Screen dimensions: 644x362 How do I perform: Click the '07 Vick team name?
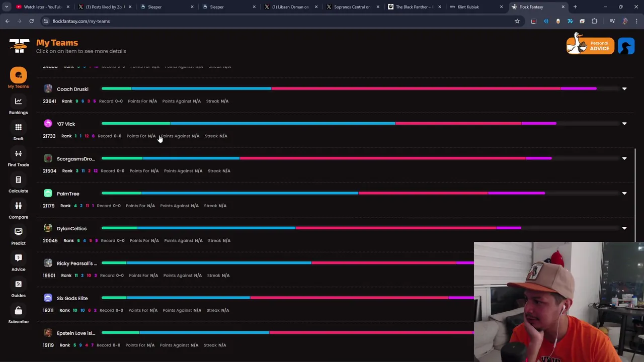tap(66, 124)
